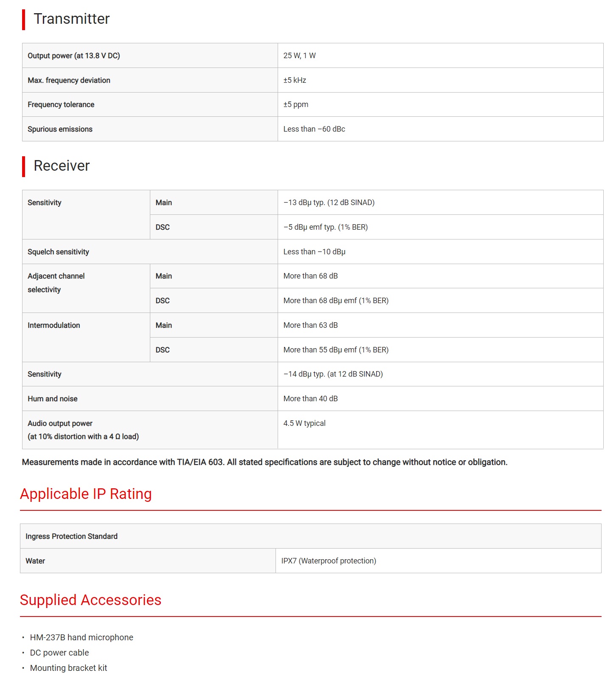This screenshot has height=687, width=616.
Task: Click the Max. frequency deviation label
Action: click(x=69, y=80)
